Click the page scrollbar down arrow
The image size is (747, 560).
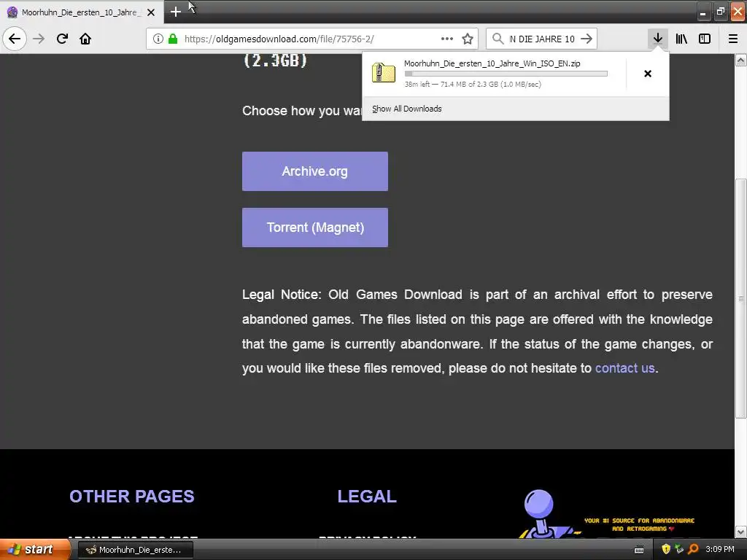coord(741,532)
